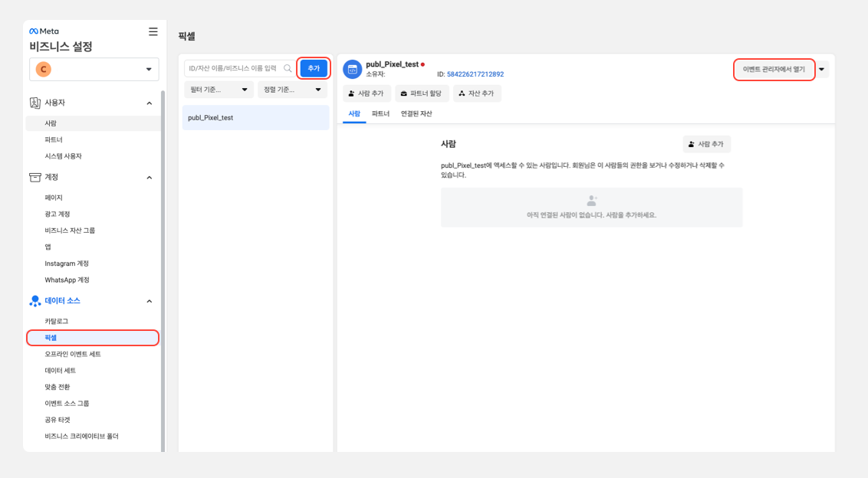This screenshot has width=868, height=478.
Task: Click the blue 추가 button
Action: click(314, 68)
